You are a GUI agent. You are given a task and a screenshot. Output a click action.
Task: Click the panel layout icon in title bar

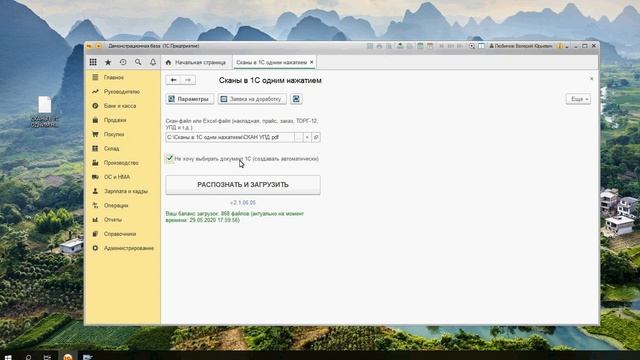481,46
